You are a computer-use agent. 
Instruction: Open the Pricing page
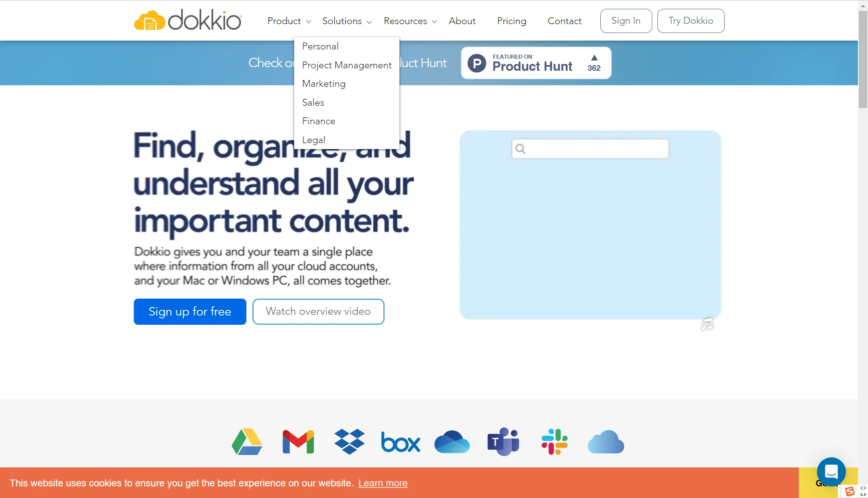(x=512, y=21)
